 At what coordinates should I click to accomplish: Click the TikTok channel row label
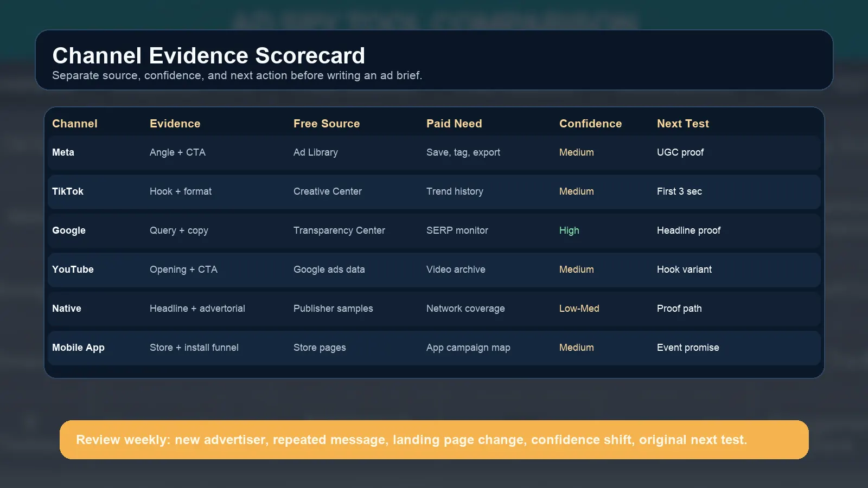pos(68,191)
